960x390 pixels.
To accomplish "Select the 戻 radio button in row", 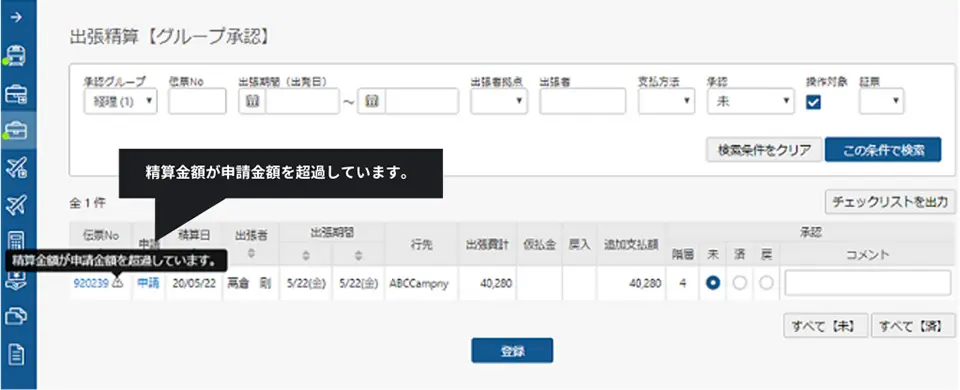I will click(767, 283).
